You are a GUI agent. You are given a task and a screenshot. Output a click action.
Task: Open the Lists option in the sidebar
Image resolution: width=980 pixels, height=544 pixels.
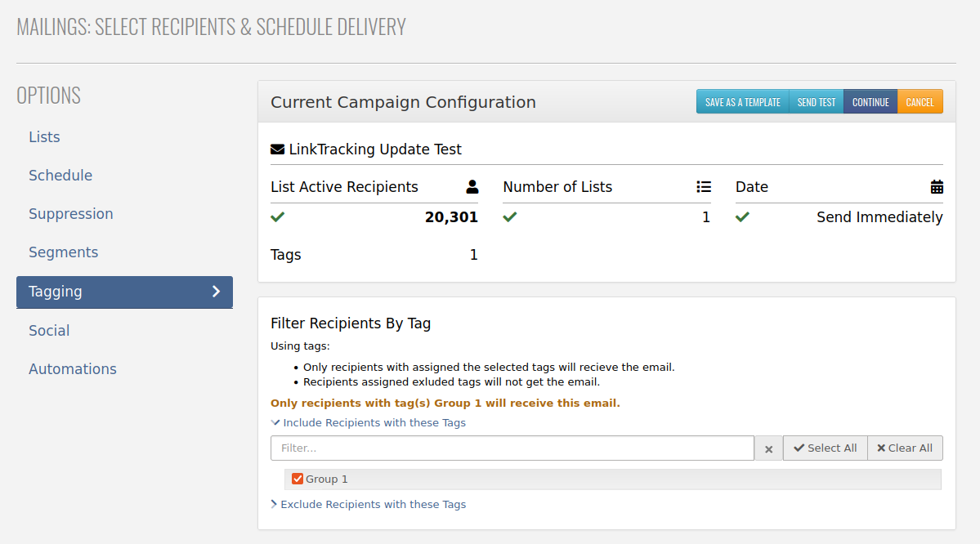pyautogui.click(x=44, y=136)
